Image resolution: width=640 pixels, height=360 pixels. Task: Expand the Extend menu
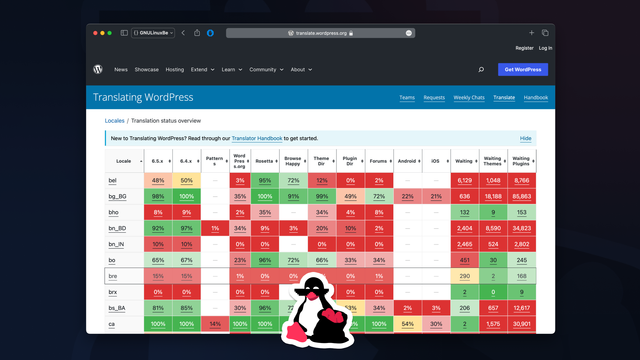pos(202,70)
